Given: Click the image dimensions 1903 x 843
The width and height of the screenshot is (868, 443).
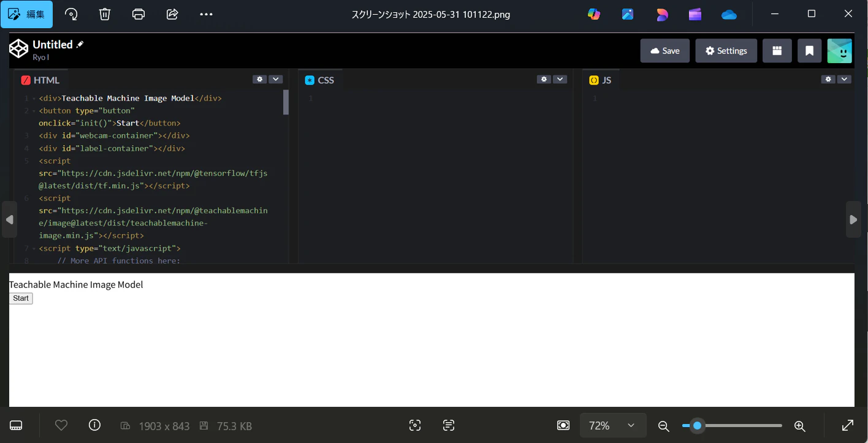Looking at the screenshot, I should point(164,426).
